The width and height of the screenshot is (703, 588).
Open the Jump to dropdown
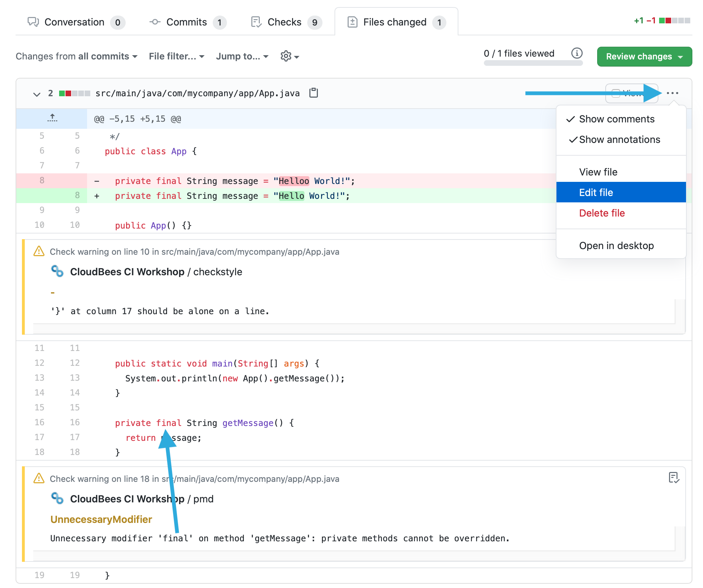click(x=242, y=56)
